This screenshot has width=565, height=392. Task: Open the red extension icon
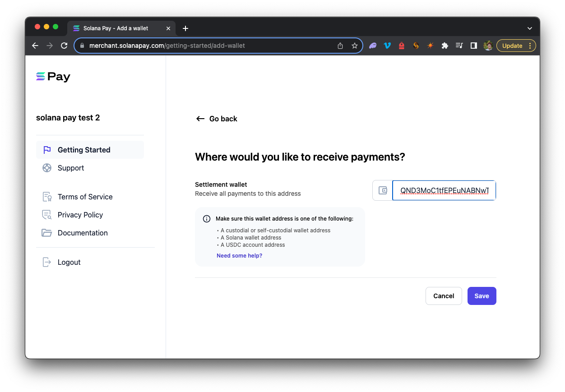coord(402,46)
